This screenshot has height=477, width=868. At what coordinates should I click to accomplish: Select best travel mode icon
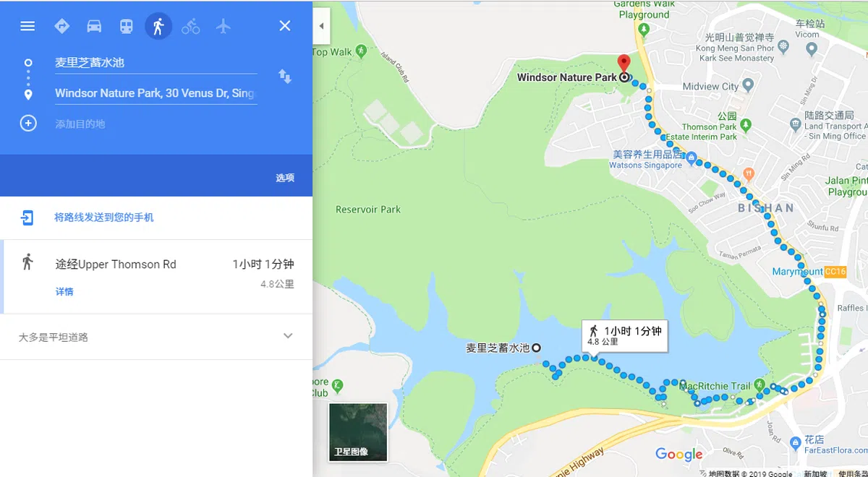click(62, 26)
